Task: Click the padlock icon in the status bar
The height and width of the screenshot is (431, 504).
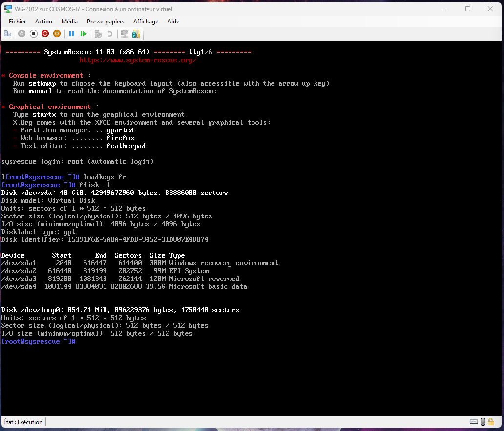Action: pos(492,422)
